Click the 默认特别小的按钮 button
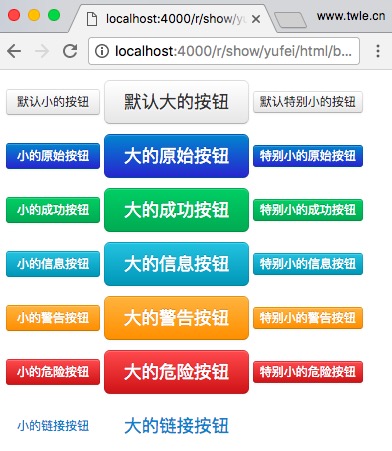This screenshot has width=392, height=451. [308, 102]
